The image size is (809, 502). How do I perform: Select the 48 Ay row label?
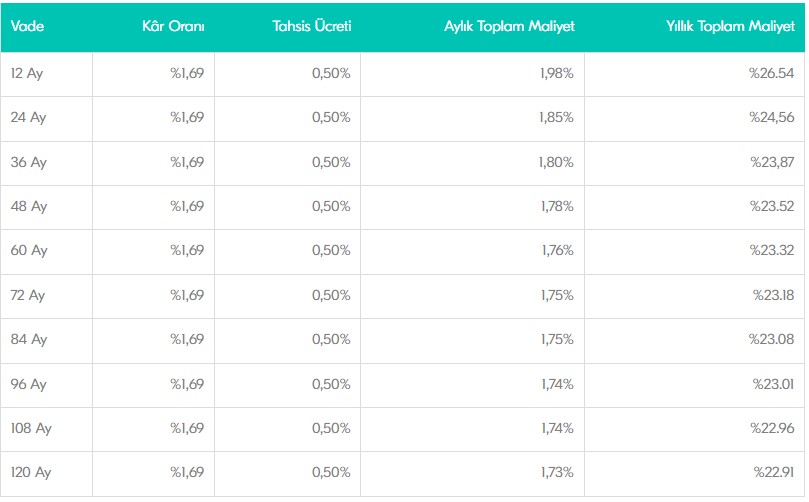click(29, 207)
